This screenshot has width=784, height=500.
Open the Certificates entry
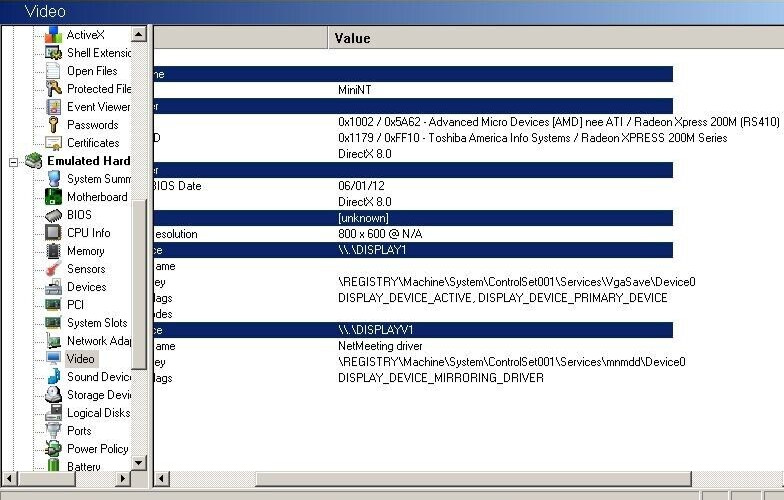[x=93, y=142]
